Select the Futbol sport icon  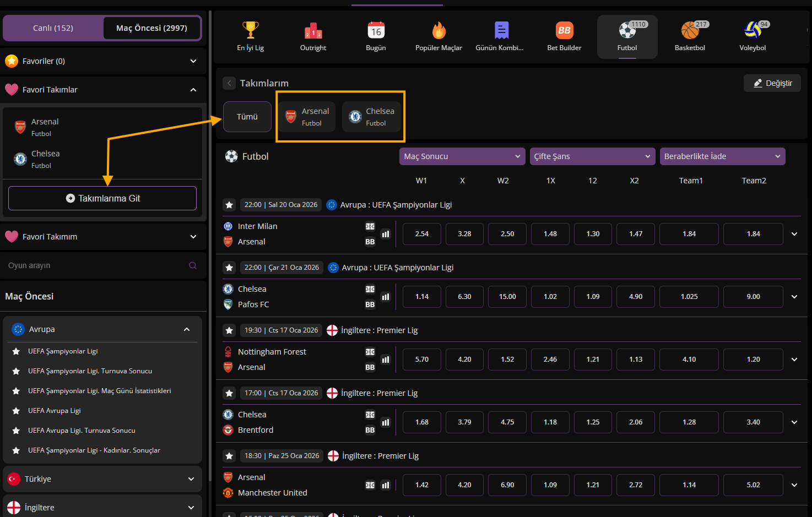[x=627, y=30]
